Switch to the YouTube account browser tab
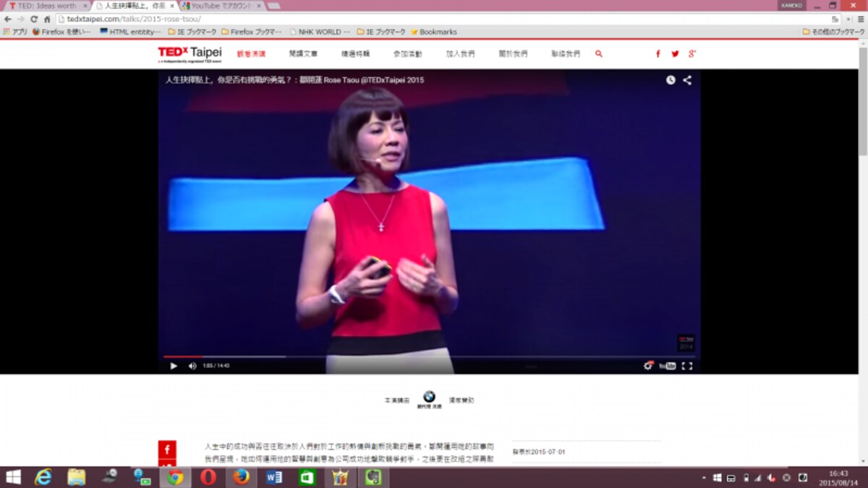This screenshot has width=868, height=488. (221, 6)
